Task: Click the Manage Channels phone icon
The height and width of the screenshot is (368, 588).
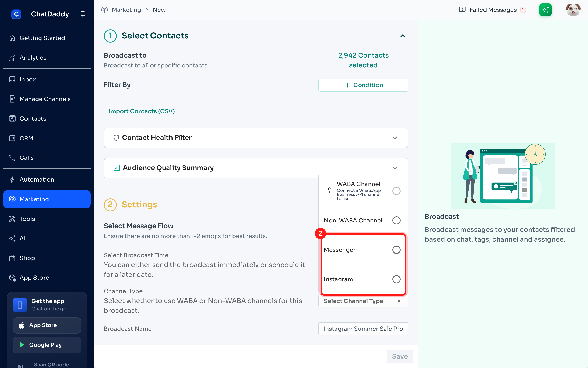Action: click(x=12, y=99)
